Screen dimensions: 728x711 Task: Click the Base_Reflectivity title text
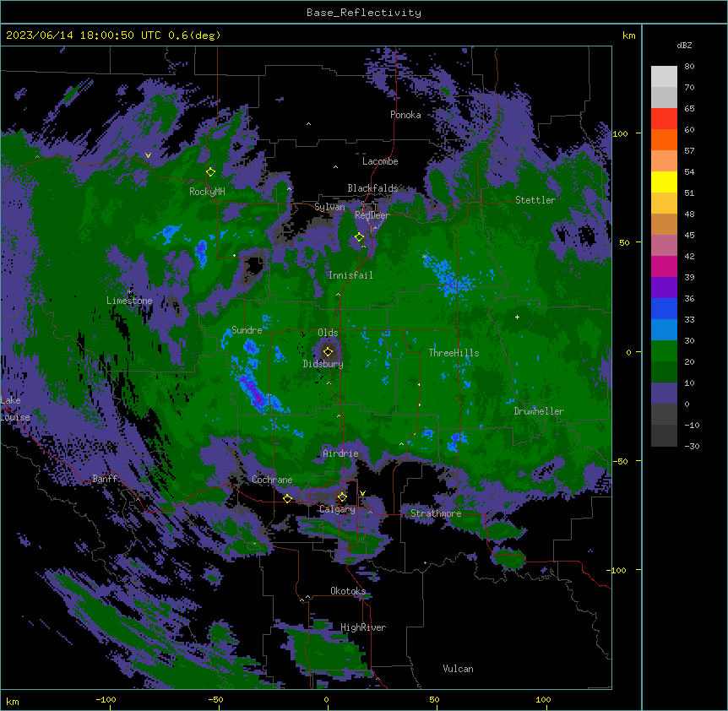click(x=364, y=13)
